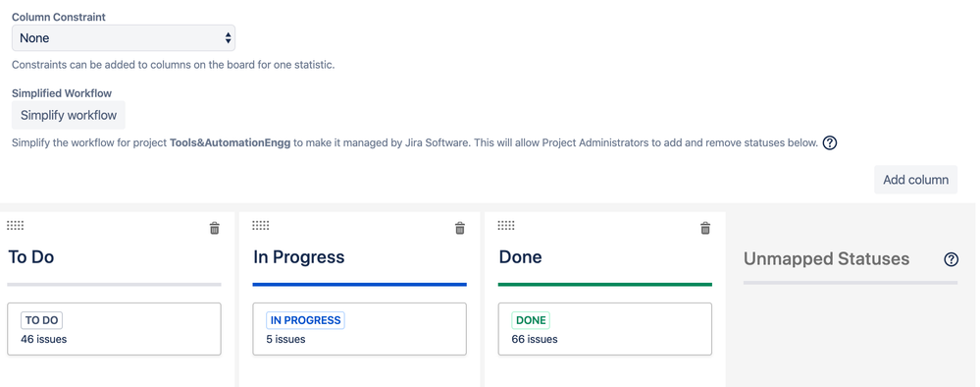Click the In Progress column drag handle
This screenshot has width=980, height=387.
261,226
